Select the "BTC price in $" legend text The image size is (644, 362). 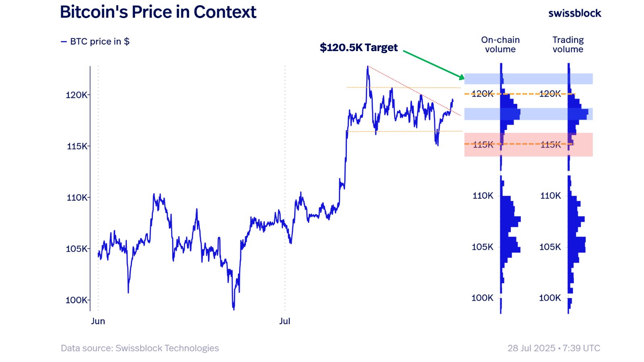click(x=99, y=41)
